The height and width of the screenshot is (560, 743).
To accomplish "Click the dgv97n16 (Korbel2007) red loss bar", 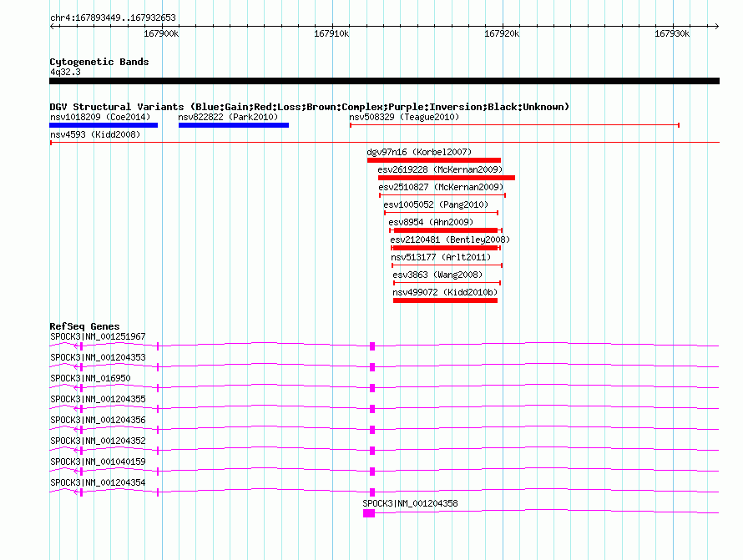I will pyautogui.click(x=434, y=160).
